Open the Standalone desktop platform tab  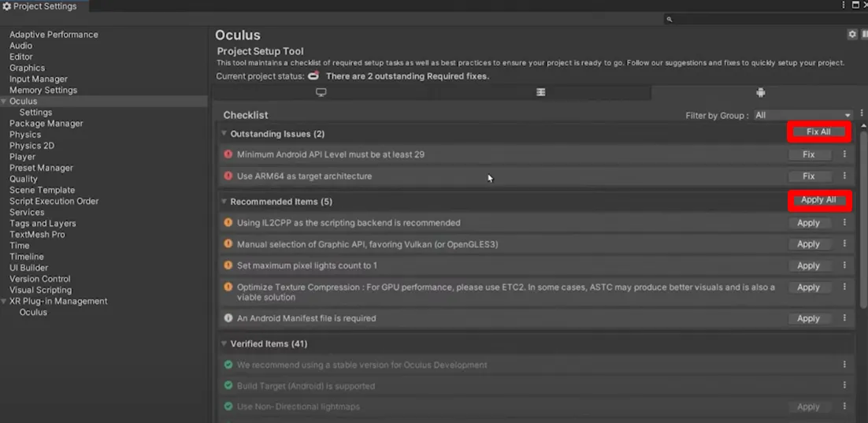click(321, 92)
